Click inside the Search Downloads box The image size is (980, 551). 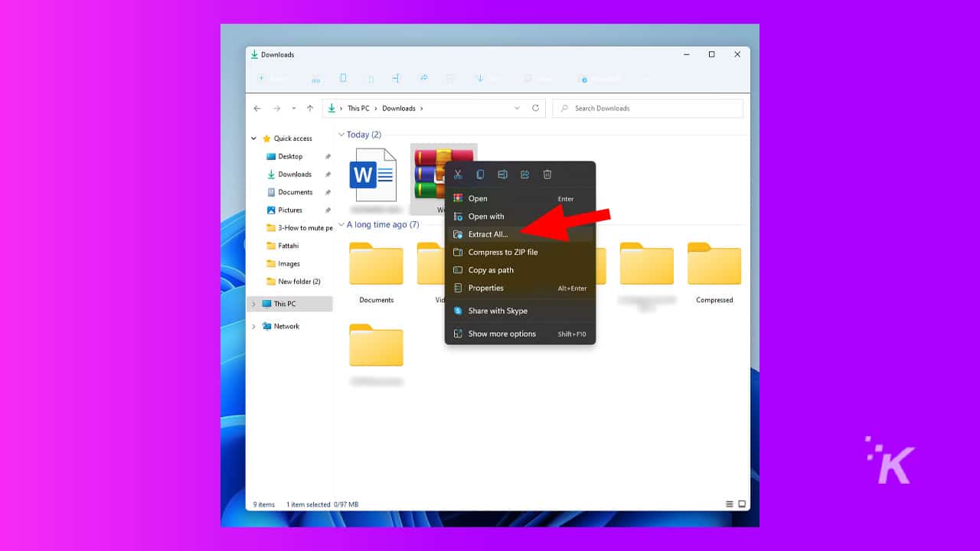click(x=647, y=108)
